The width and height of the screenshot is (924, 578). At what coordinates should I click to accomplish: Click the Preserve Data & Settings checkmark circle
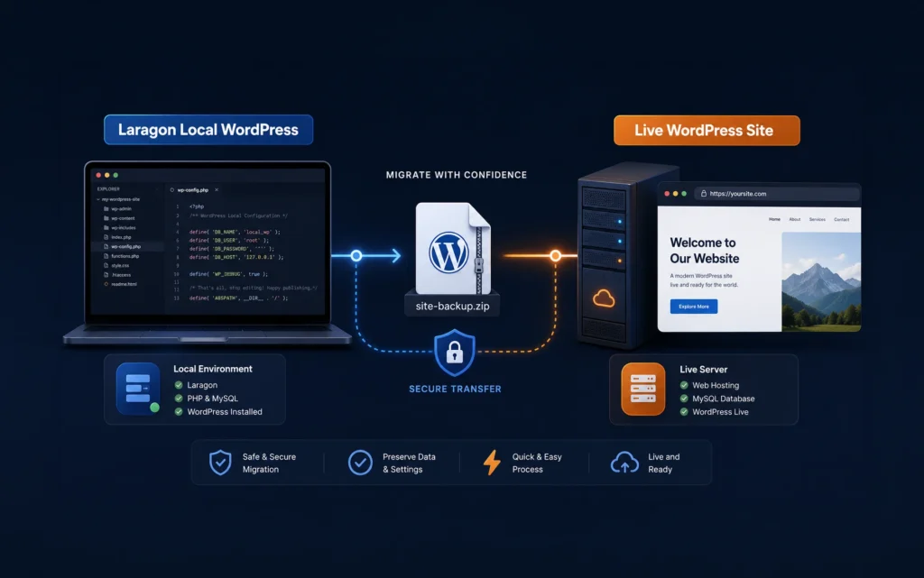point(360,463)
